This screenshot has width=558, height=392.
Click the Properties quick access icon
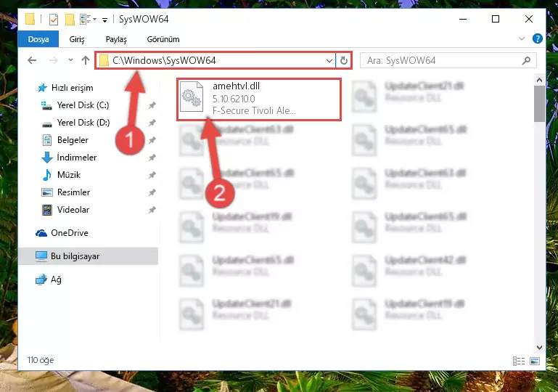[54, 19]
